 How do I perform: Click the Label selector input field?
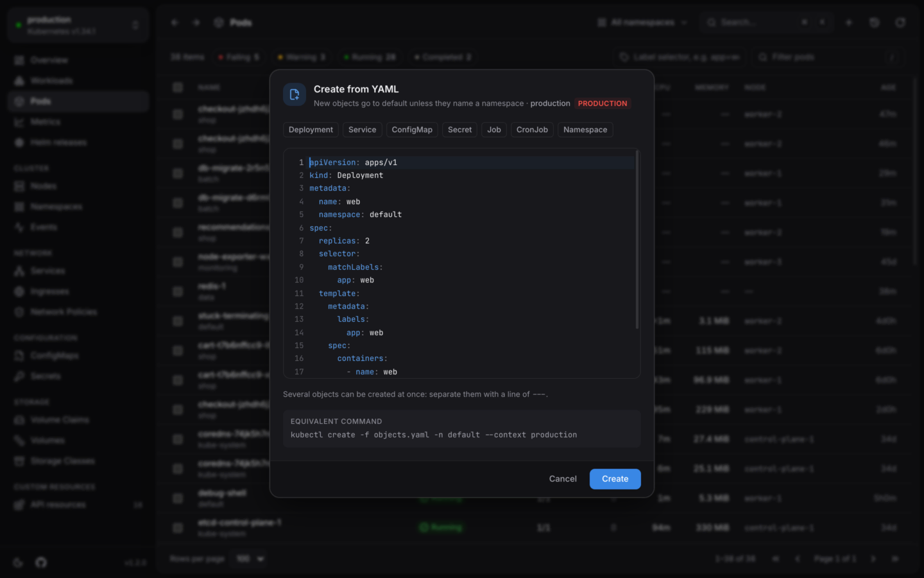click(680, 57)
